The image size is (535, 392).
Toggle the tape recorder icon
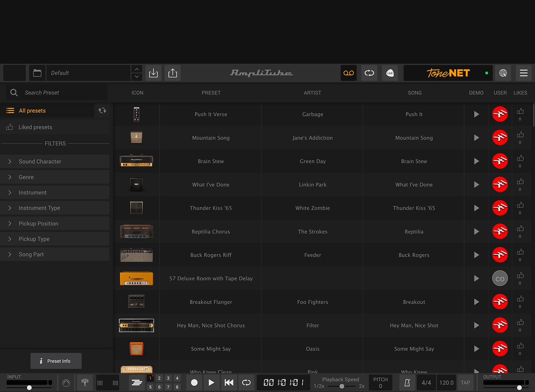(348, 73)
